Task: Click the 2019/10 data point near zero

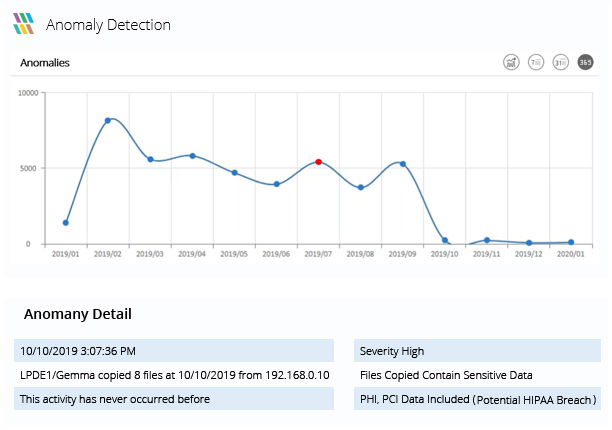Action: pyautogui.click(x=445, y=240)
